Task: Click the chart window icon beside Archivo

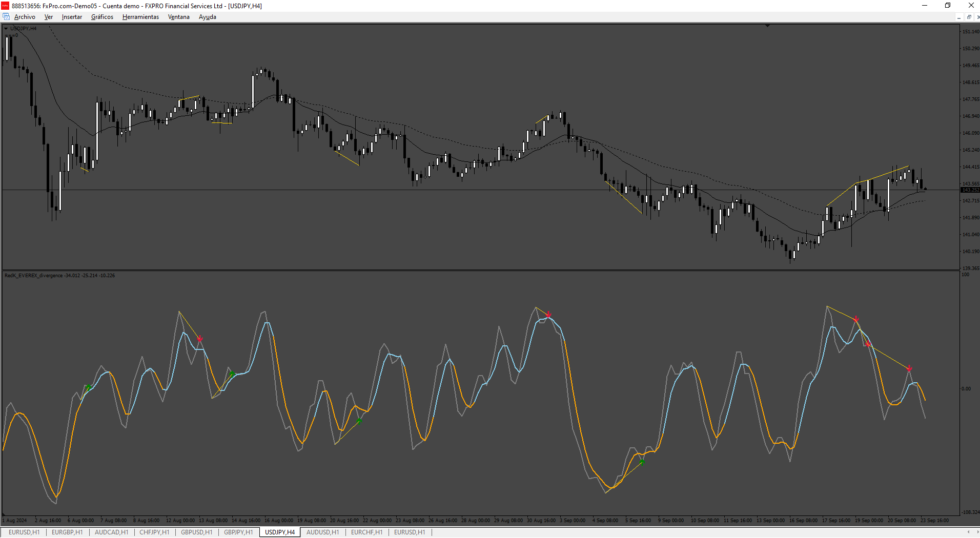Action: [x=6, y=17]
